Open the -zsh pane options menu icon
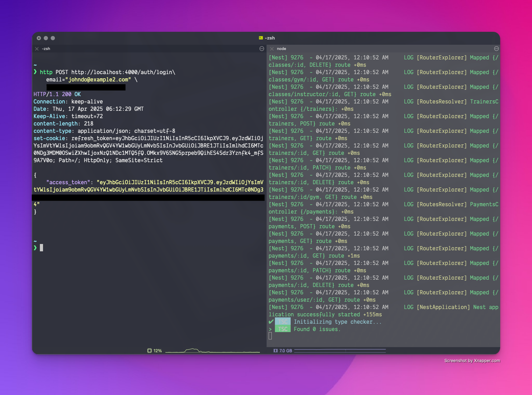Screen dimensions: 532x395 262,49
